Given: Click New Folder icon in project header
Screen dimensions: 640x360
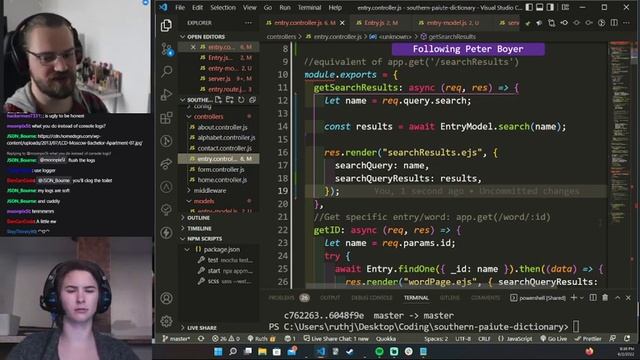Looking at the screenshot, I should click(230, 100).
